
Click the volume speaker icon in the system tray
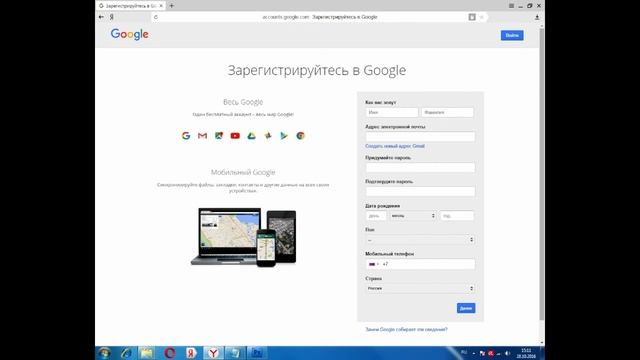(x=507, y=353)
